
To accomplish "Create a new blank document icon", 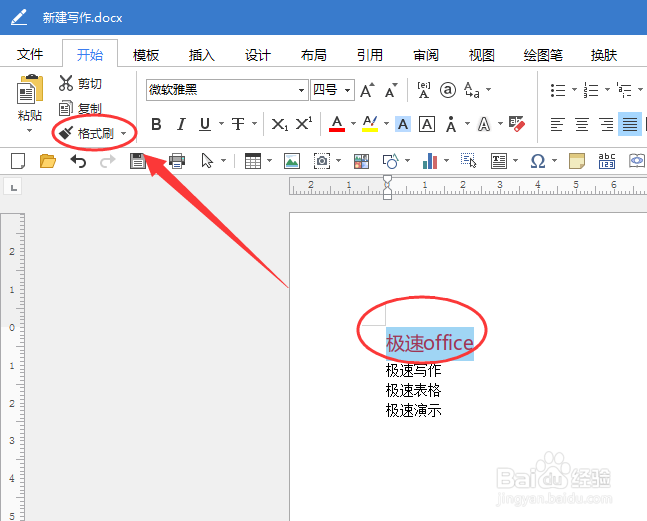I will (18, 161).
